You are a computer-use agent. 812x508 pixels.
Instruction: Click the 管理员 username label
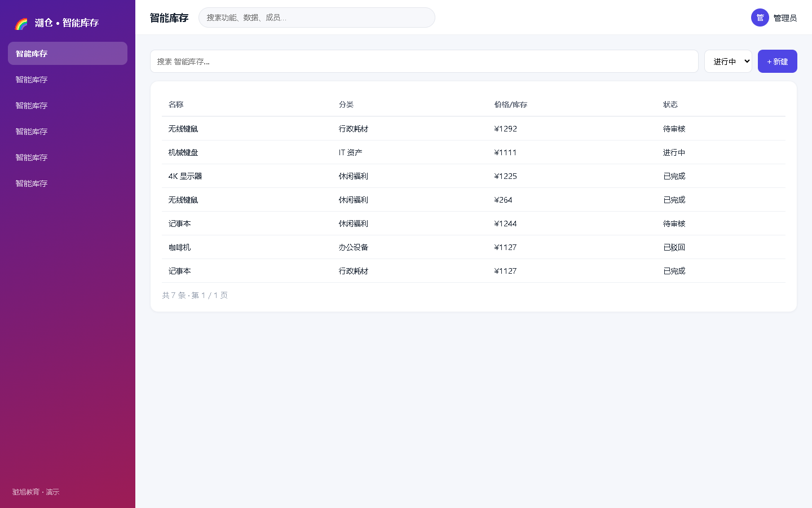tap(785, 18)
